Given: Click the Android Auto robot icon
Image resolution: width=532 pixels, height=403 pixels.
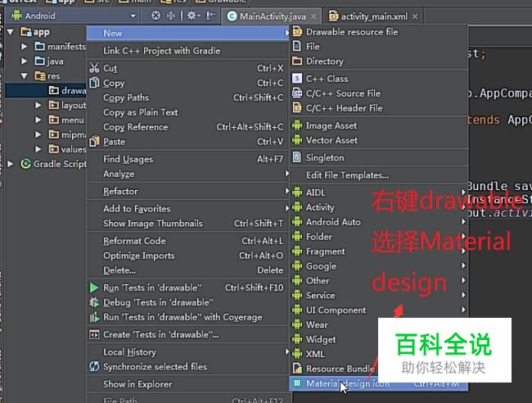Looking at the screenshot, I should click(297, 222).
